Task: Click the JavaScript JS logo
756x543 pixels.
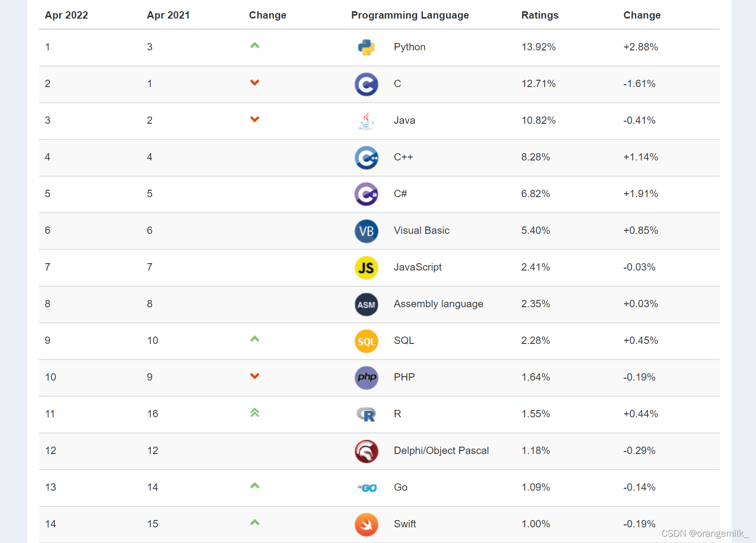Action: coord(366,268)
